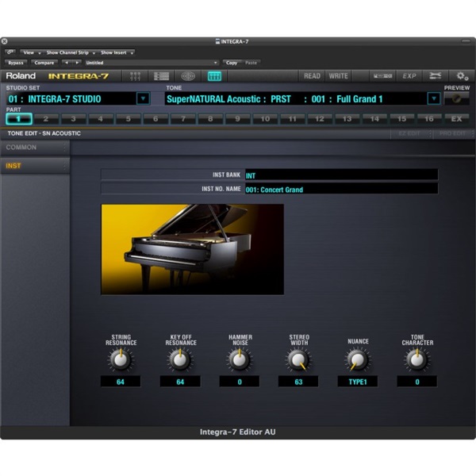The width and height of the screenshot is (476, 476).
Task: Switch to the INST tab
Action: [x=35, y=166]
